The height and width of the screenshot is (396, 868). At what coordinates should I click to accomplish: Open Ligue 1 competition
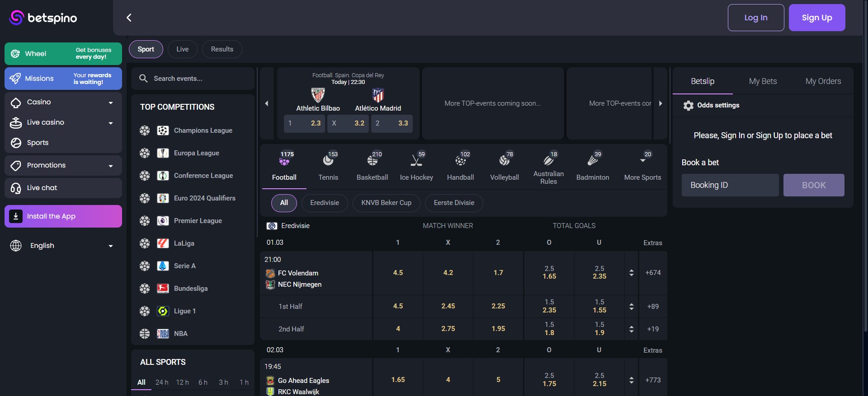point(193,311)
